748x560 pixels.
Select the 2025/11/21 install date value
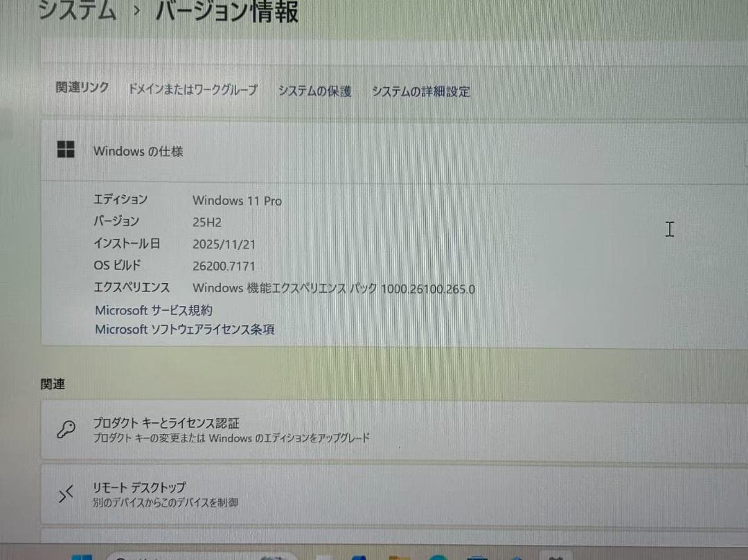tap(224, 244)
